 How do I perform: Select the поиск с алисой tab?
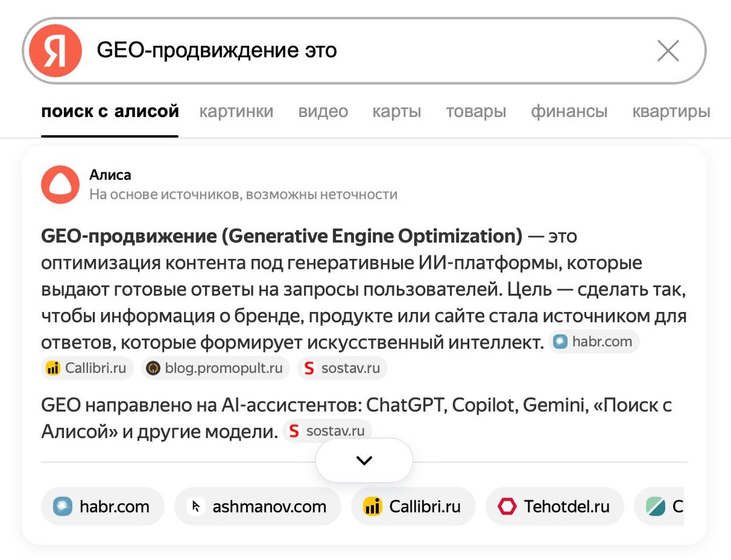(110, 112)
